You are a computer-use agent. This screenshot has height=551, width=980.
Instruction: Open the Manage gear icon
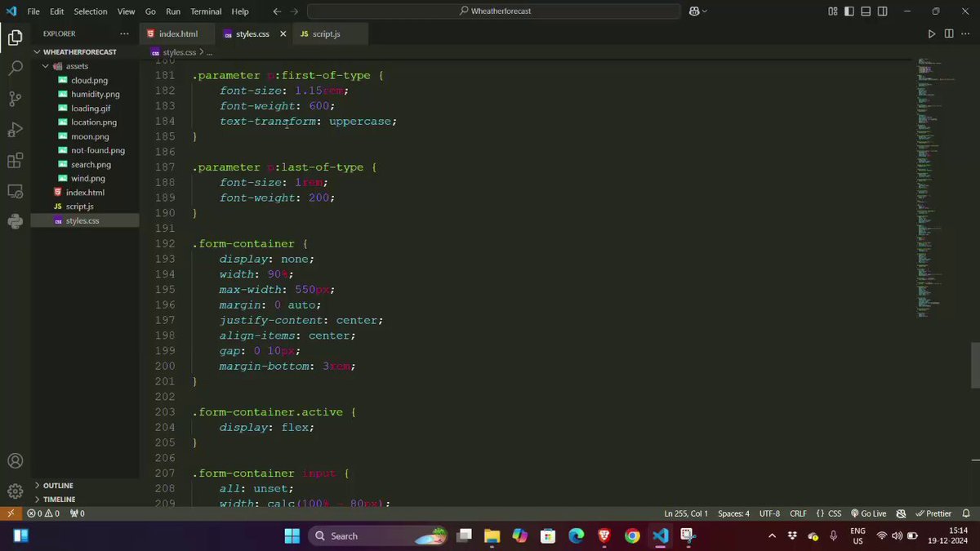tap(15, 491)
